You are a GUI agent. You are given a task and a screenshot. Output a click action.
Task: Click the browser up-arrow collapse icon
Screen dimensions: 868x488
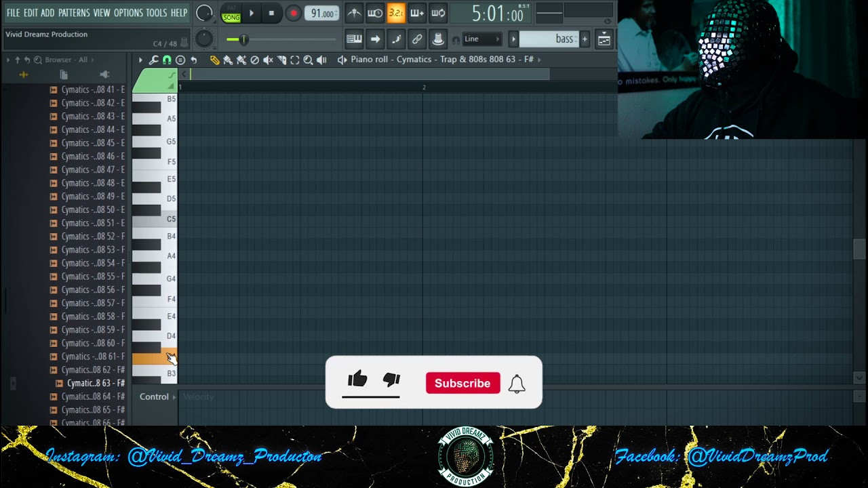[18, 60]
